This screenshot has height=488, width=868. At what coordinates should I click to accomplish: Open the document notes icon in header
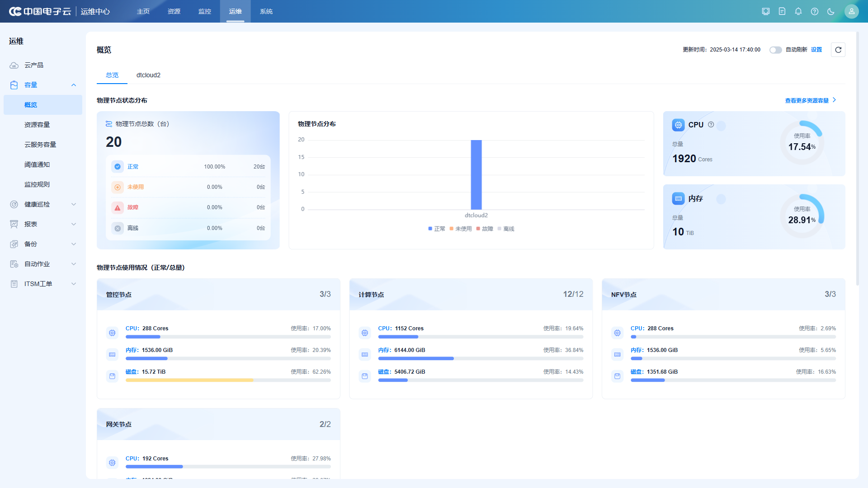tap(782, 11)
